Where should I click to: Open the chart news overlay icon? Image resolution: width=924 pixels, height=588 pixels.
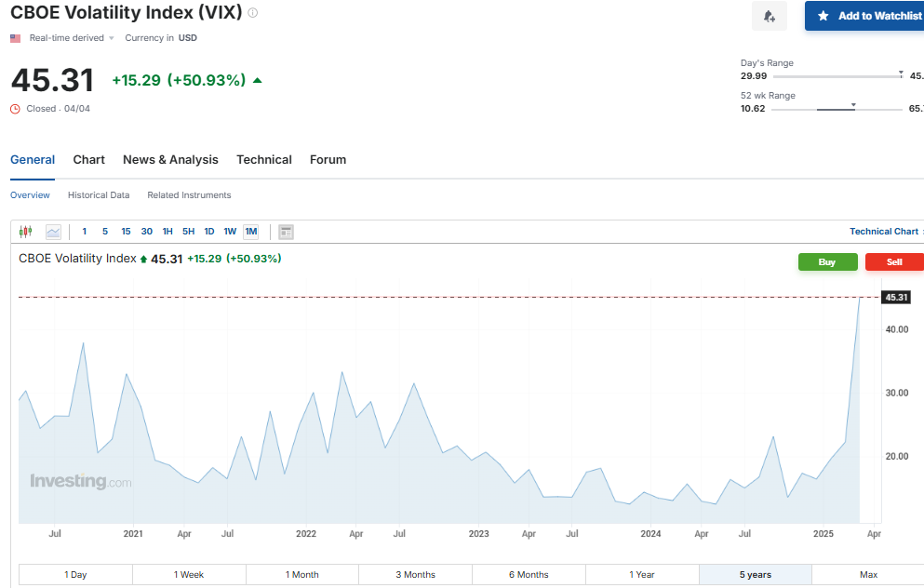coord(287,233)
